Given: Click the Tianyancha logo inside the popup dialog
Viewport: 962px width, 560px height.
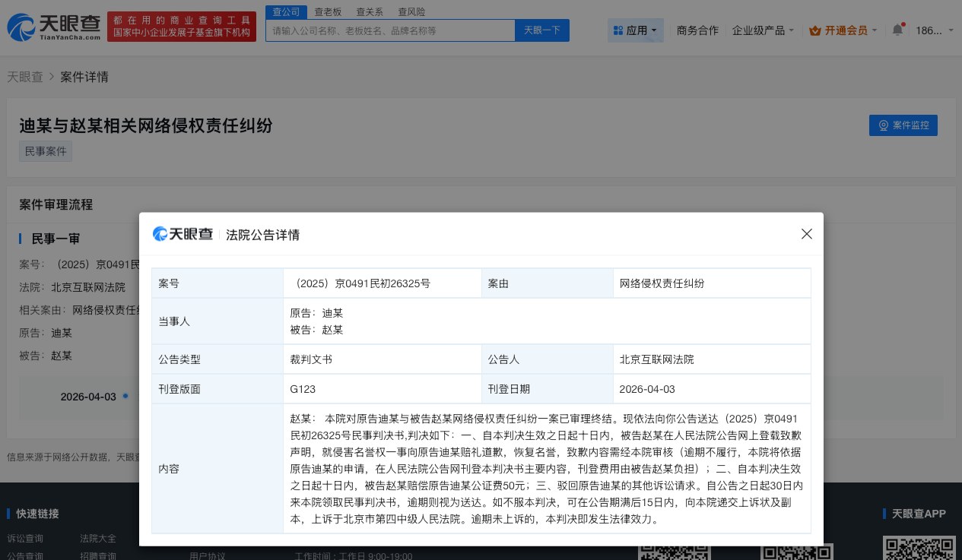Looking at the screenshot, I should coord(183,234).
